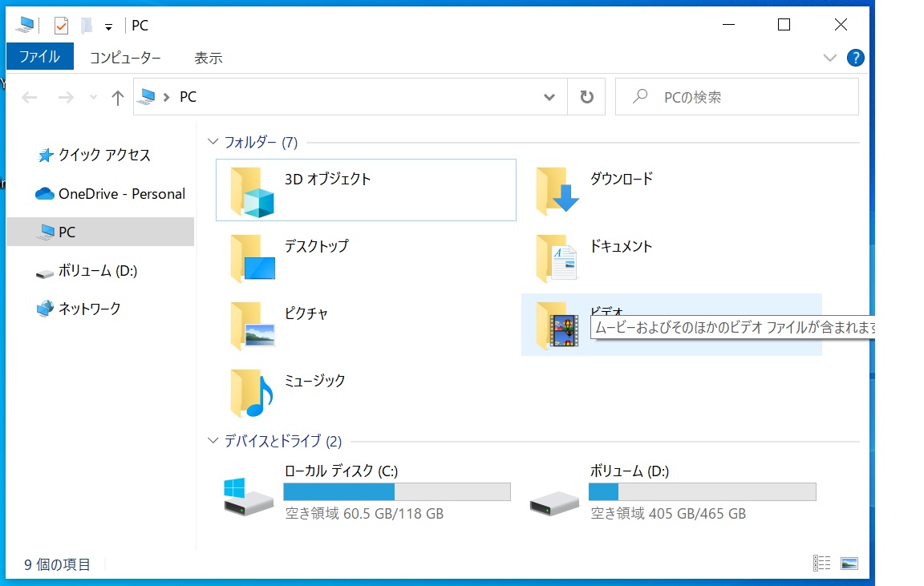Open the ドキュメント folder icon
Viewport: 924px width, 586px height.
(x=557, y=258)
